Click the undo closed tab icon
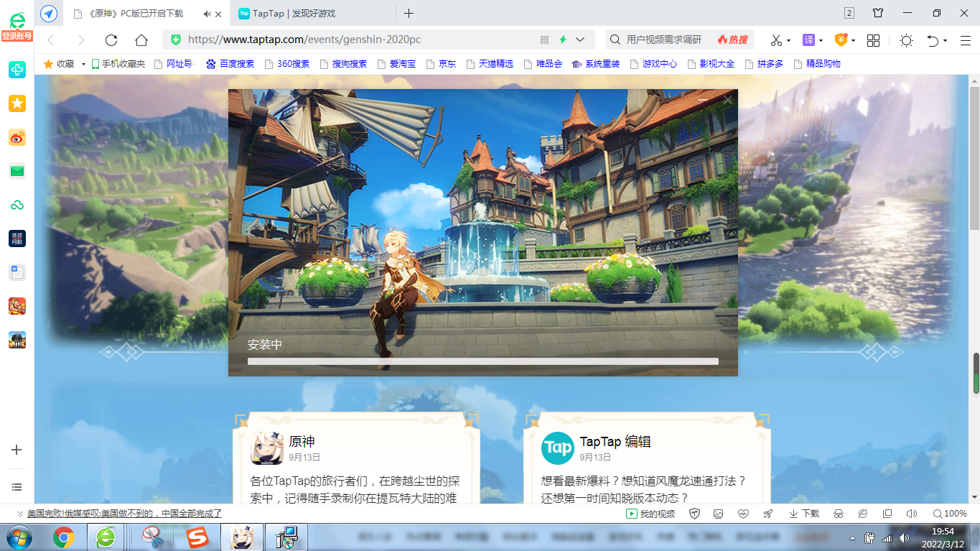Viewport: 980px width, 551px height. pyautogui.click(x=933, y=40)
